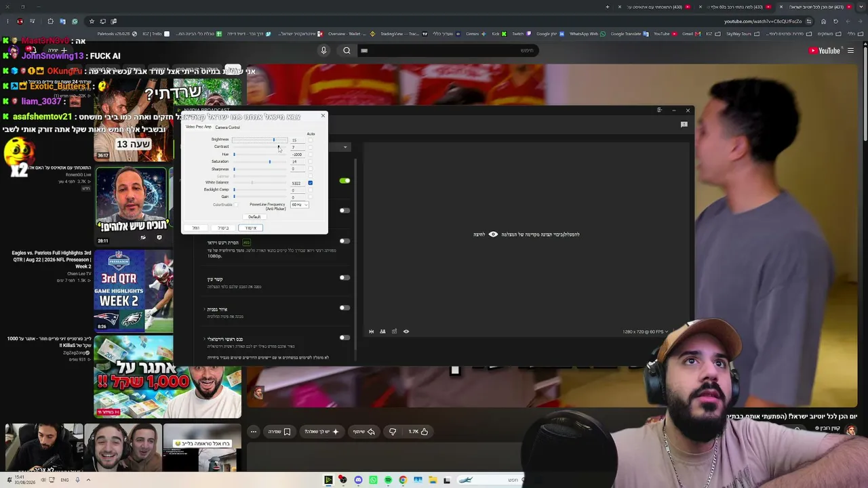Click the share button below the video
868x488 pixels.
(x=364, y=431)
